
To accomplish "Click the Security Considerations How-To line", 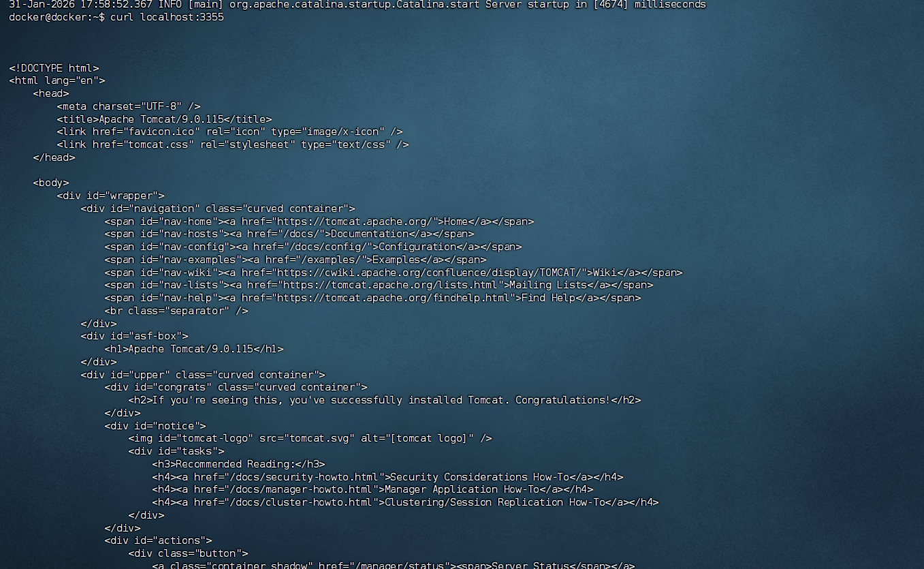I will pyautogui.click(x=388, y=477).
